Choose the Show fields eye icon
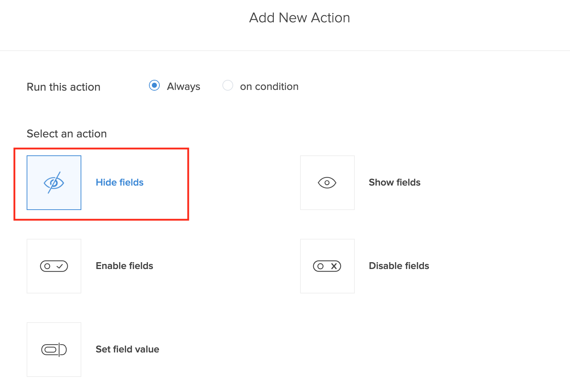The width and height of the screenshot is (570, 392). (x=327, y=183)
